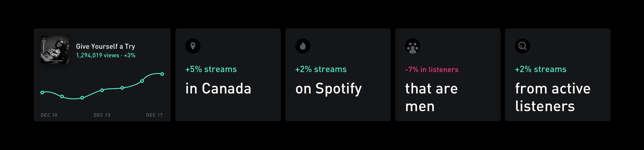
Task: Select the lowest data point on the chart
Action: pyautogui.click(x=82, y=98)
